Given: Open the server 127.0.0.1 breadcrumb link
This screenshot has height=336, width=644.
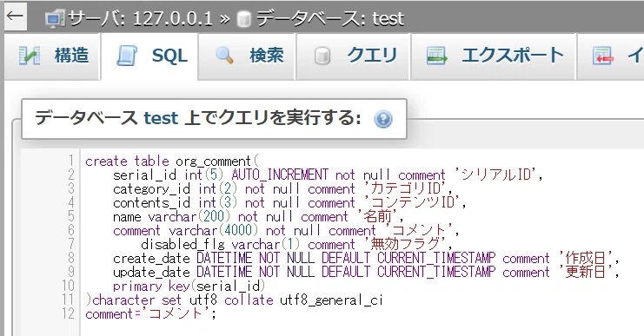Looking at the screenshot, I should 140,19.
